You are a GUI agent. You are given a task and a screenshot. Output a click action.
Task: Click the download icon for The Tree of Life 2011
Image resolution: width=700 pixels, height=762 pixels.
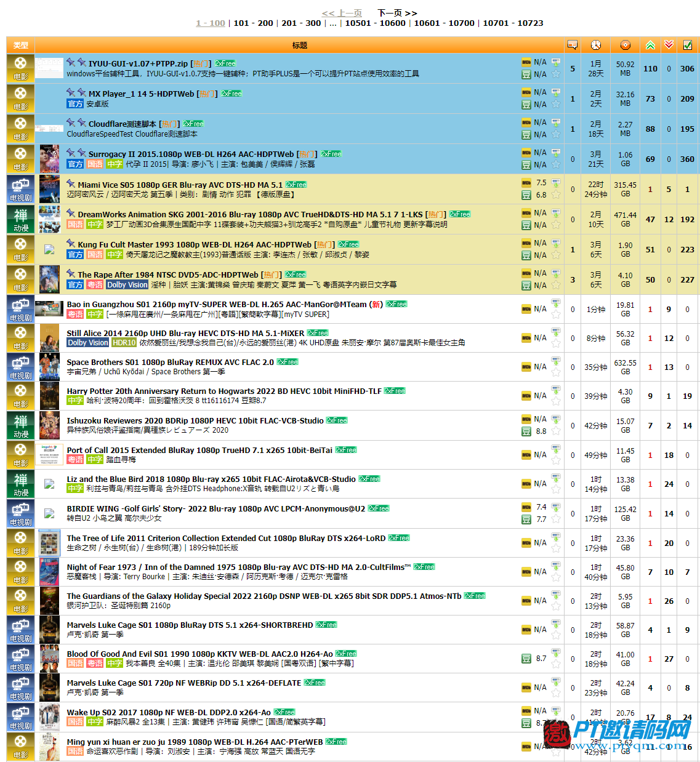coord(556,537)
